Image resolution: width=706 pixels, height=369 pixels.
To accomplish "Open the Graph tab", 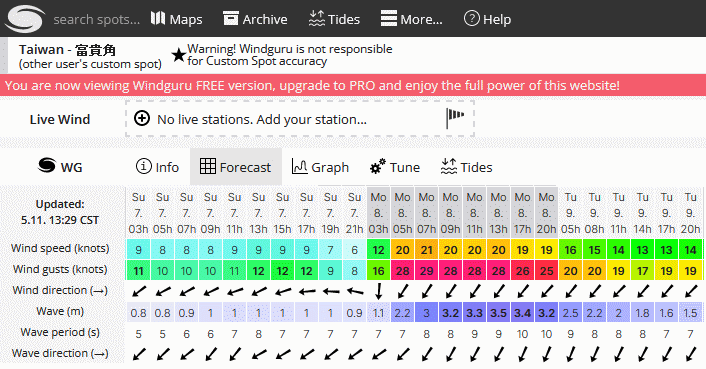I will tap(320, 167).
